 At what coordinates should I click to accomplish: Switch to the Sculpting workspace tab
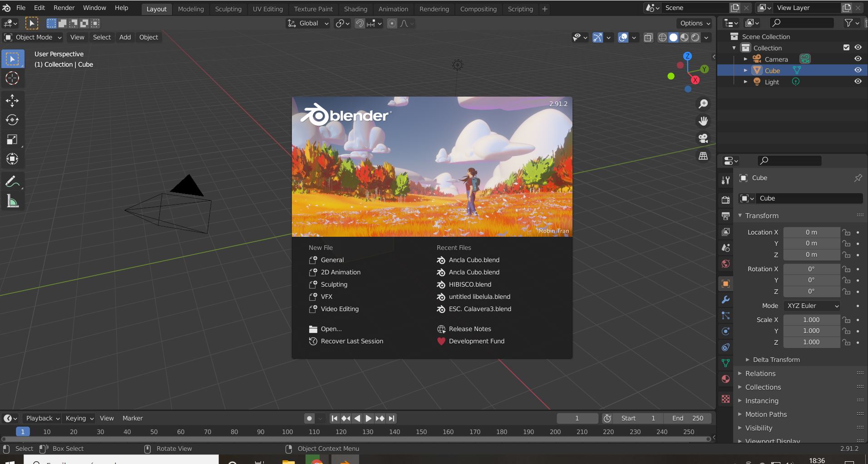(228, 9)
